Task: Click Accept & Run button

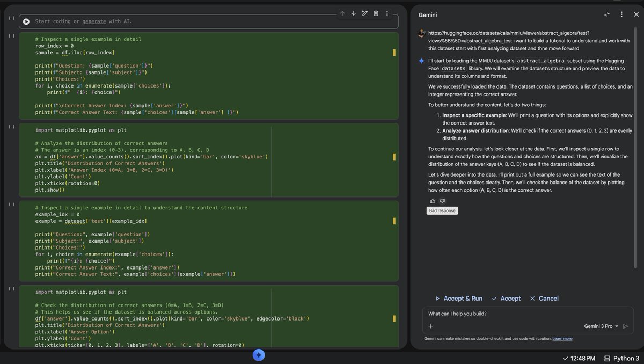Action: (459, 299)
